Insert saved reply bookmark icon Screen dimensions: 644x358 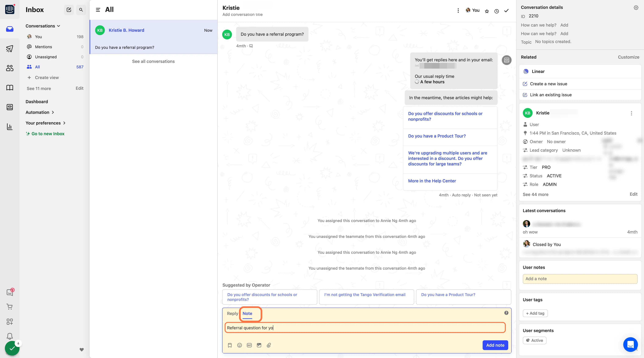click(x=230, y=345)
